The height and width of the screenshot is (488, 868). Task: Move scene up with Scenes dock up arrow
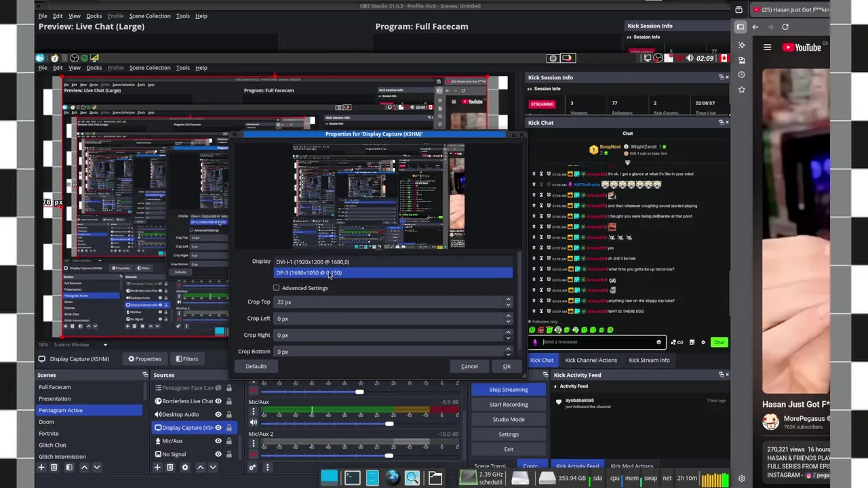(84, 467)
